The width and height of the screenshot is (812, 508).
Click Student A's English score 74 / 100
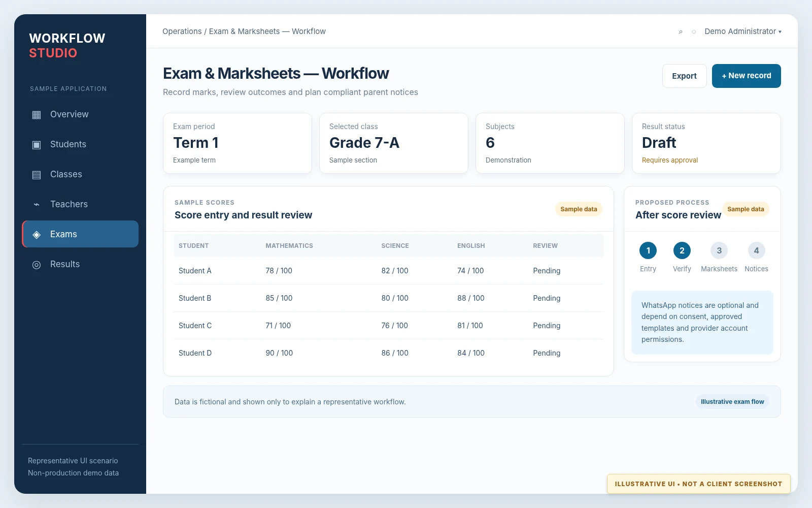point(470,271)
